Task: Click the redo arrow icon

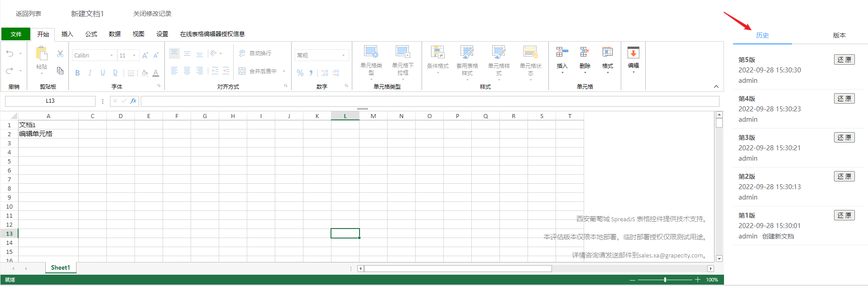Action: tap(10, 71)
